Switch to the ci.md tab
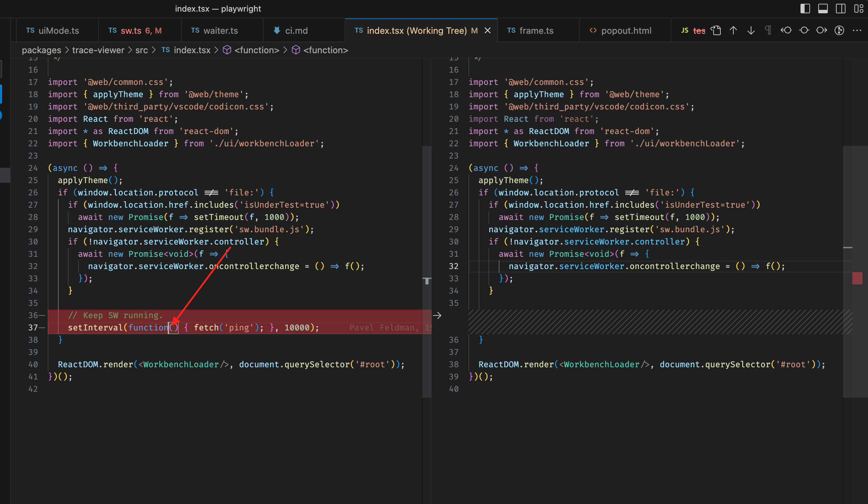The image size is (868, 504). coord(304,31)
